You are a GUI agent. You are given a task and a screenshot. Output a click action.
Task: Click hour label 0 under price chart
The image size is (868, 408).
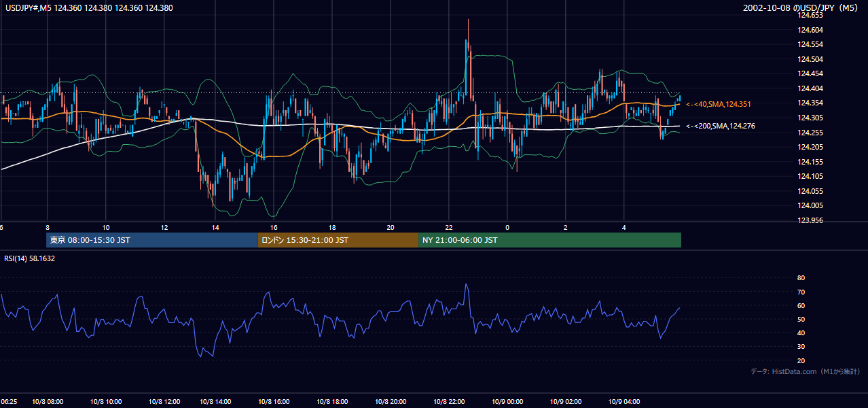click(507, 228)
